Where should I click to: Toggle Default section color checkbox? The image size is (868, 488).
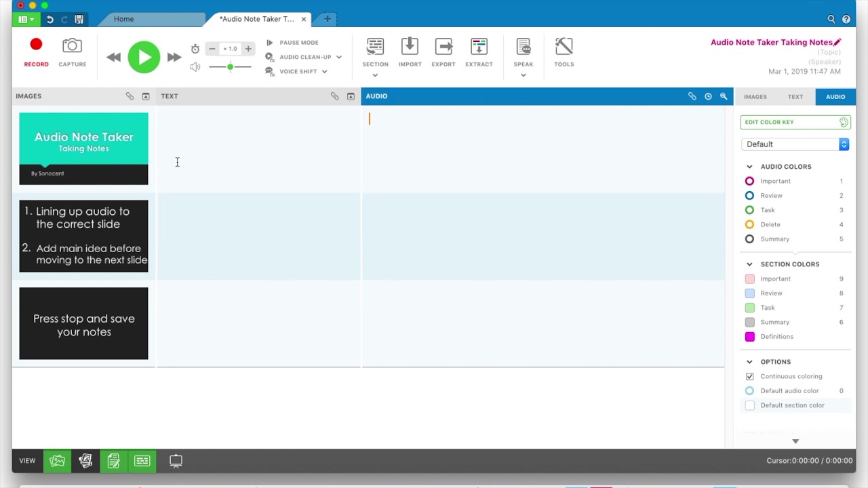click(749, 405)
